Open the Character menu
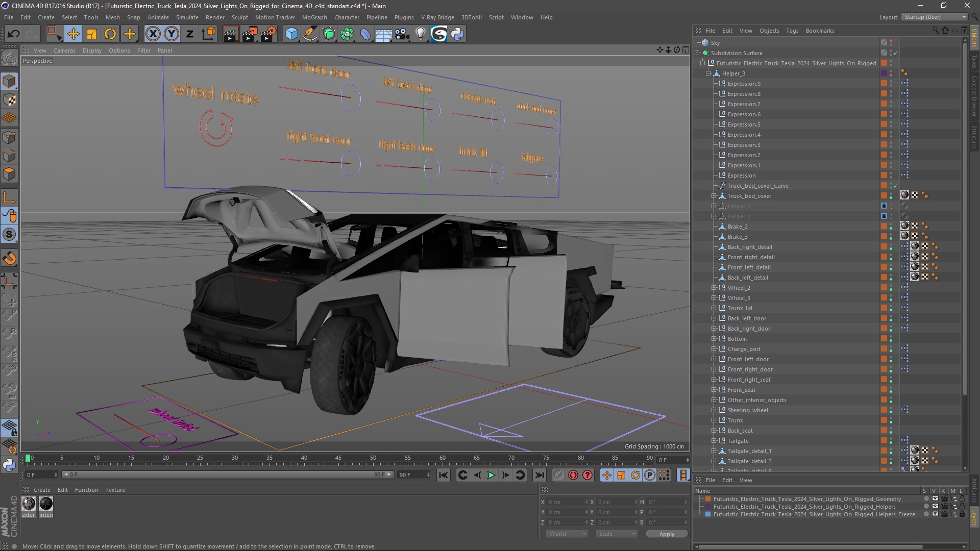 pyautogui.click(x=347, y=17)
